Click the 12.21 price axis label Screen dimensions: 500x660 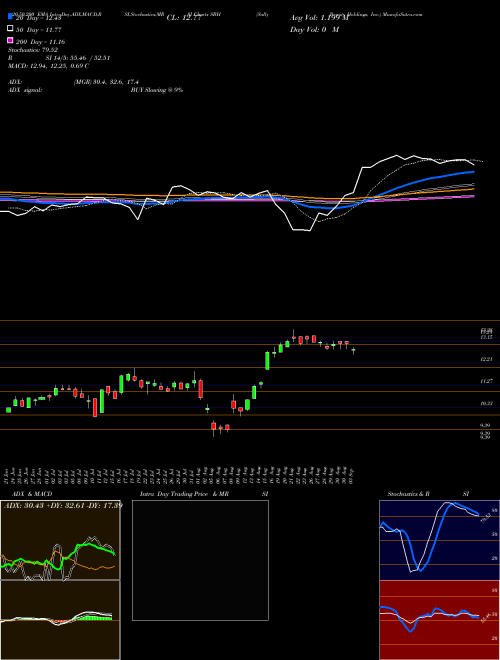coord(486,359)
